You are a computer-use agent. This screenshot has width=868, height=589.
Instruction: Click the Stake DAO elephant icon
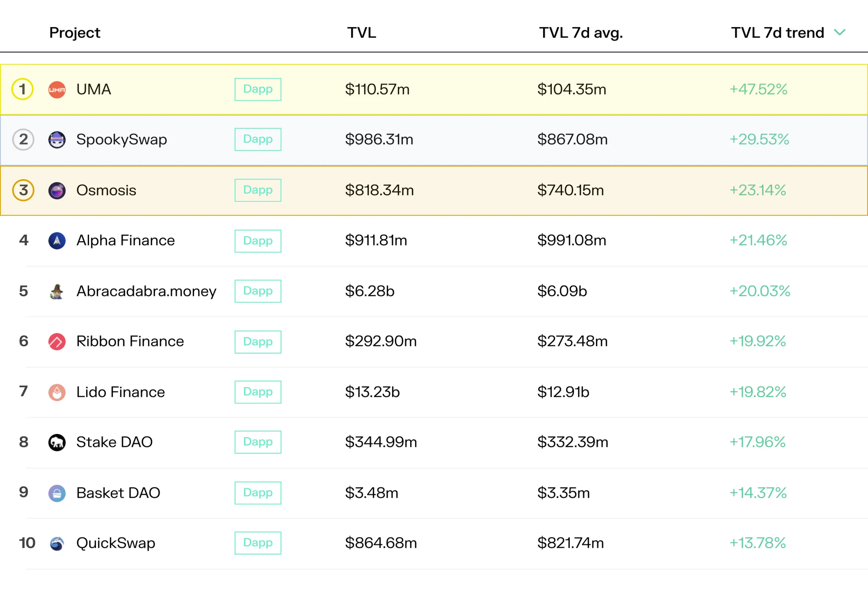(57, 442)
